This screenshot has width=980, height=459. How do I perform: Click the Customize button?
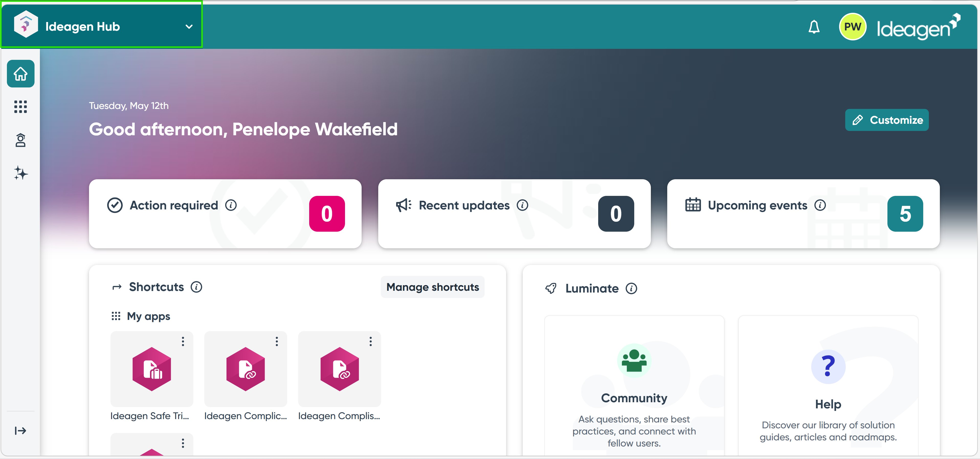point(886,120)
